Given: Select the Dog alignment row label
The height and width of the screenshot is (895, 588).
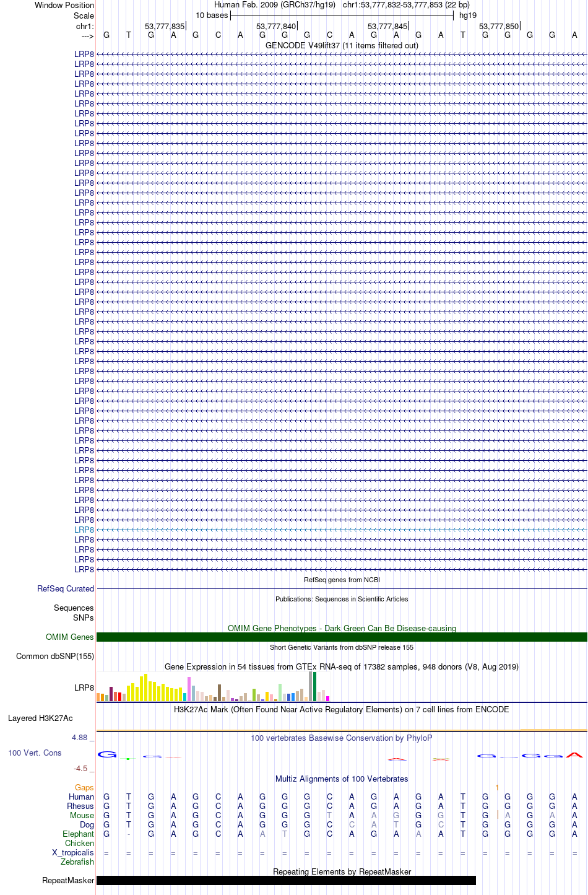Looking at the screenshot, I should (87, 824).
